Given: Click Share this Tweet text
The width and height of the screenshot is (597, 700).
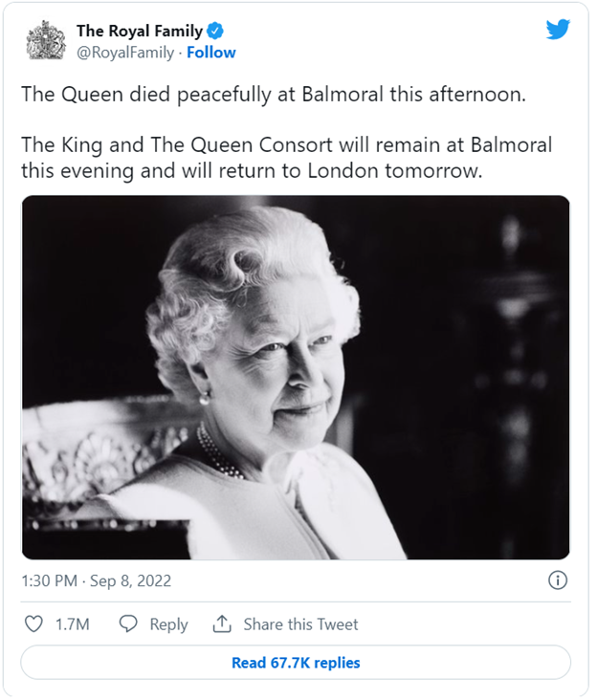Looking at the screenshot, I should (300, 624).
